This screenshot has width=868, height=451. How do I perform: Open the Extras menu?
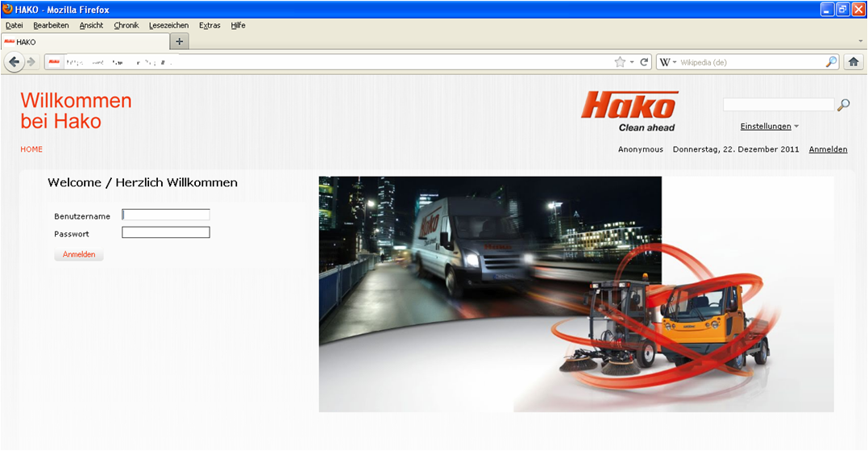coord(210,25)
